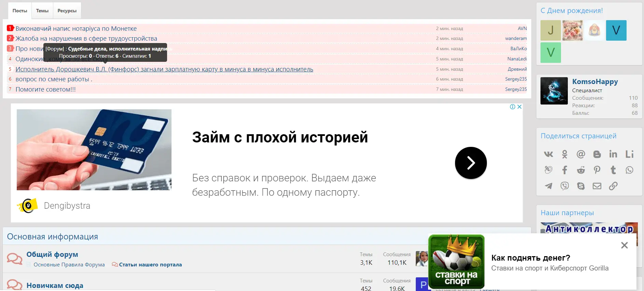The width and height of the screenshot is (644, 291).
Task: Close the Gorilla betting popup
Action: [624, 245]
